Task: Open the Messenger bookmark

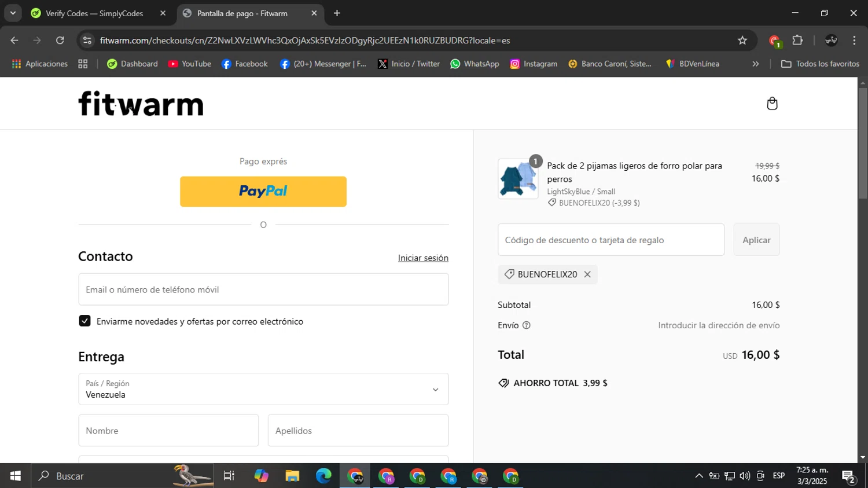Action: [323, 64]
